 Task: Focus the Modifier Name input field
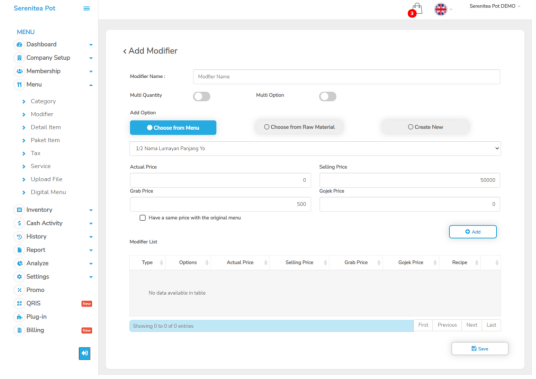pyautogui.click(x=346, y=77)
